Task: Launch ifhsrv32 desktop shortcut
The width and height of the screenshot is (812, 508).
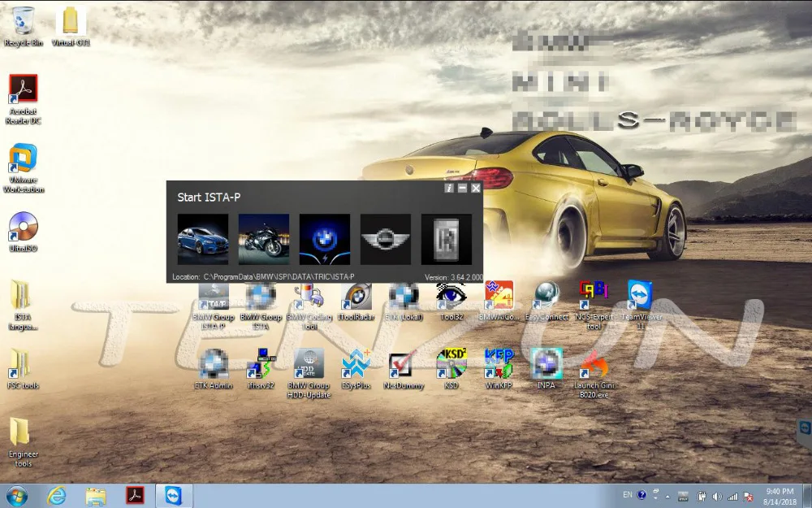Action: (x=261, y=369)
